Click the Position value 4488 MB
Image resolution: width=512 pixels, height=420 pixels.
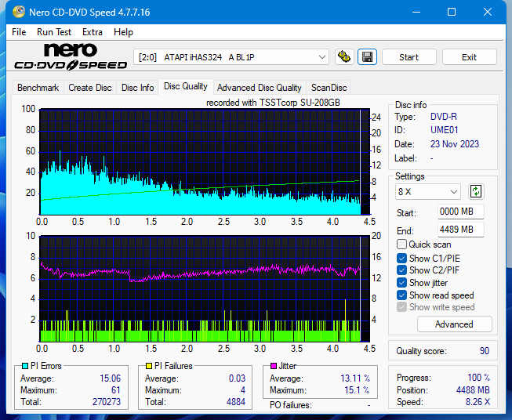473,390
